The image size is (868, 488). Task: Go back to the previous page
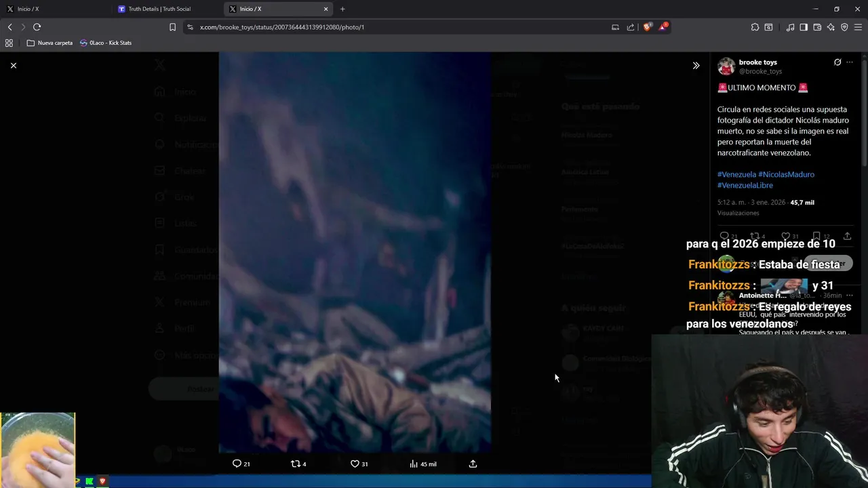coord(9,27)
